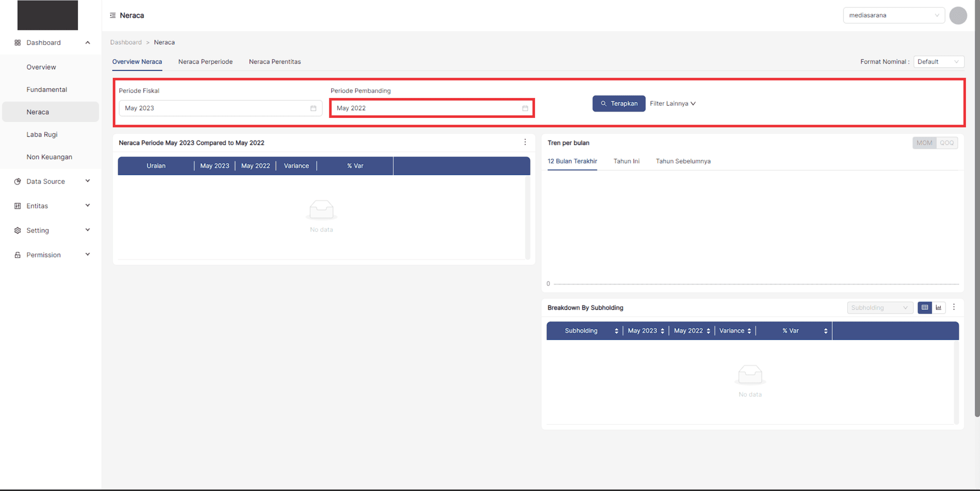Switch to Neraca Perperiode tab
Viewport: 980px width, 491px height.
[x=205, y=62]
